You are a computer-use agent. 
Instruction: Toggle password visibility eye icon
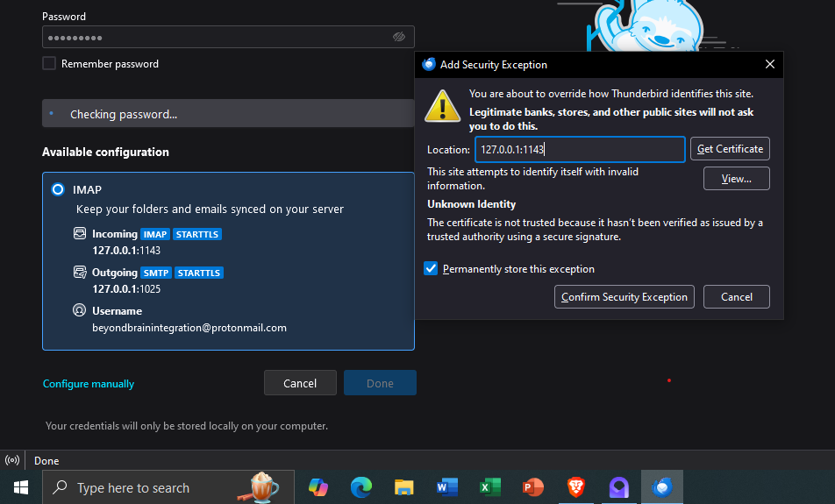click(x=399, y=37)
